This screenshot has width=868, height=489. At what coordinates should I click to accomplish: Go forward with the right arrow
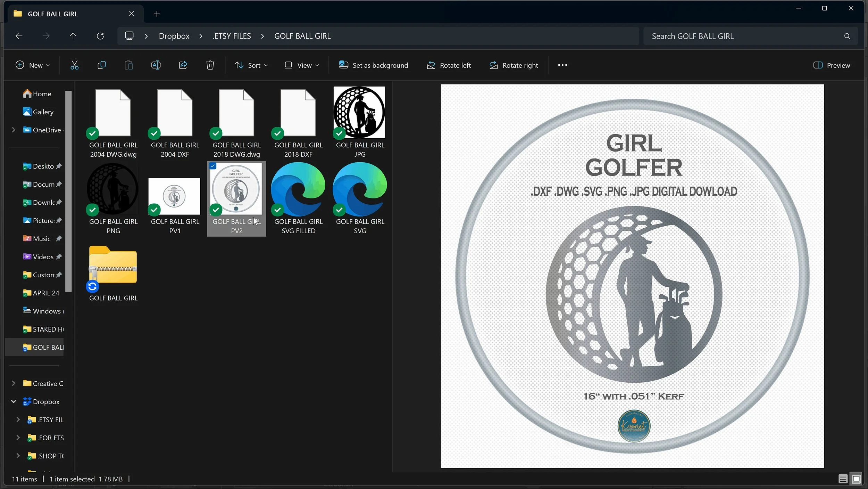(x=46, y=36)
